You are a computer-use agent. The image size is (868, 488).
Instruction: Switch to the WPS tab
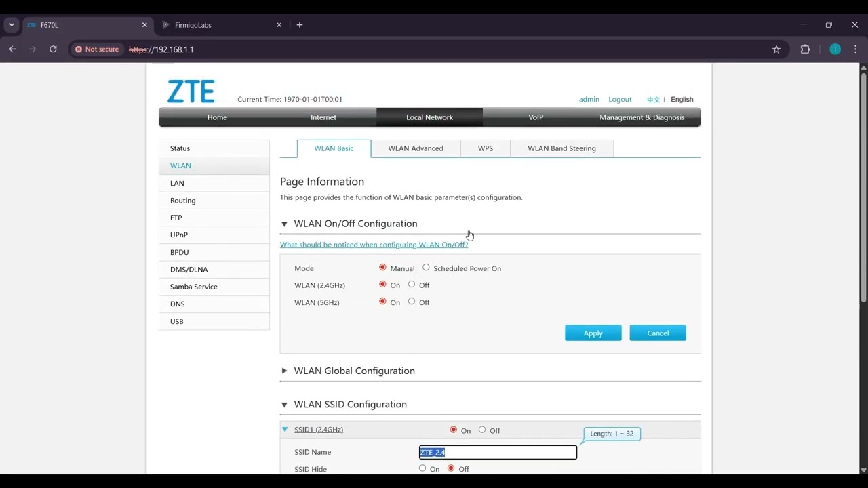click(486, 148)
